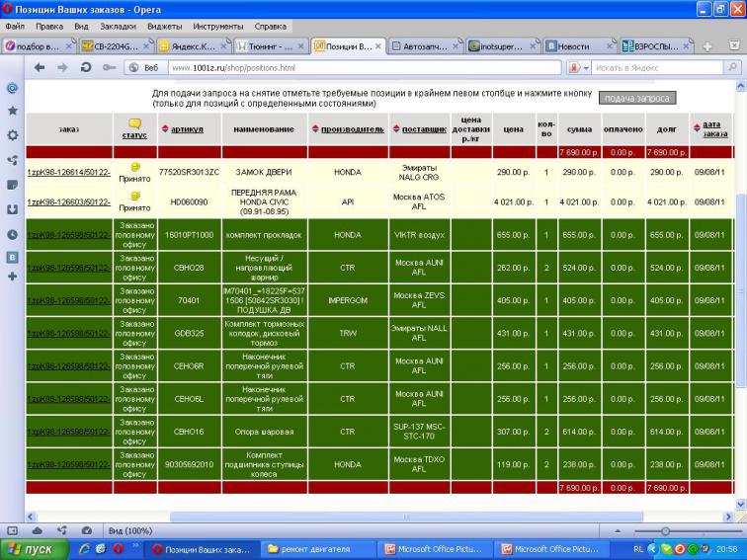The height and width of the screenshot is (560, 747).
Task: Open Yandex search engine dropdown
Action: 579,68
